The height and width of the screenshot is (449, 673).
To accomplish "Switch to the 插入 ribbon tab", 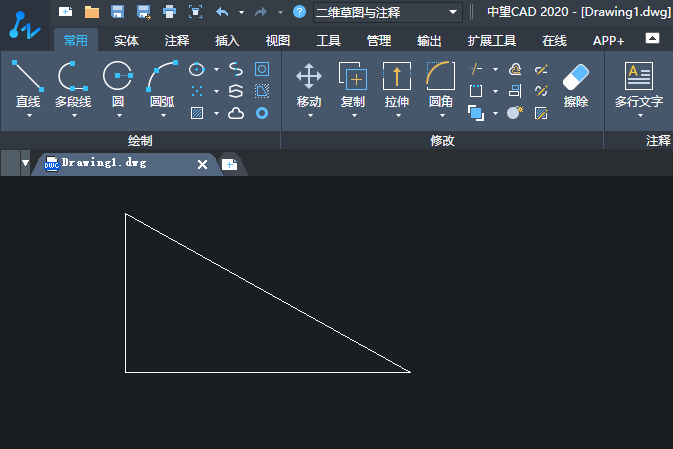I will coord(227,41).
